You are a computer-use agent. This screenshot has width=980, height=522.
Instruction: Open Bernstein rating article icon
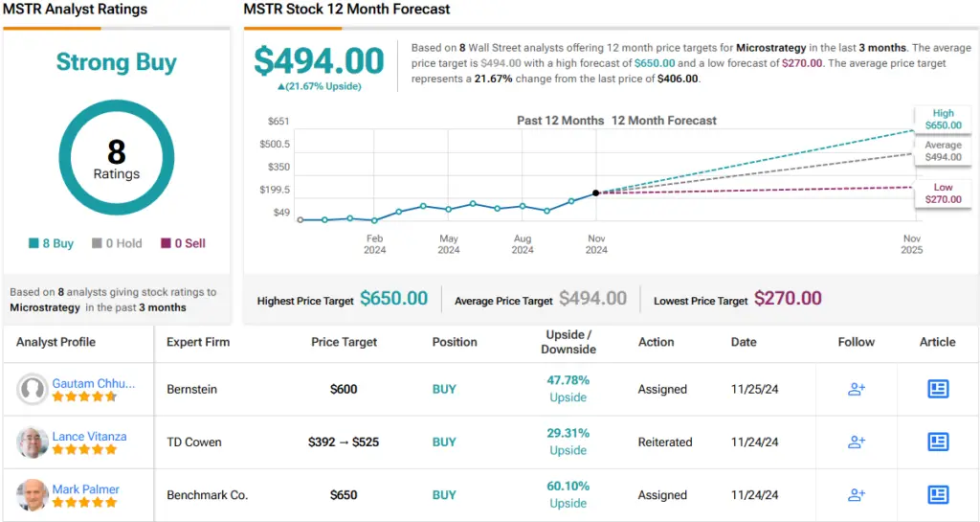click(x=938, y=389)
